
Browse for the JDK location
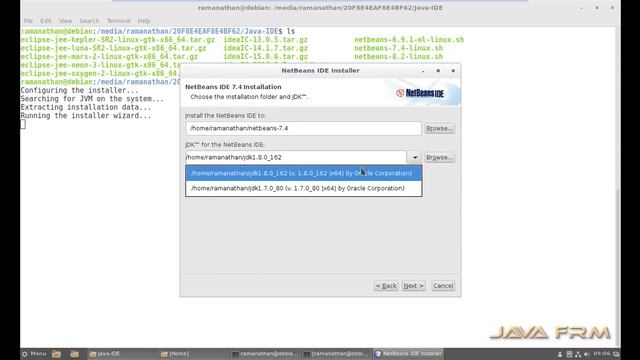(439, 157)
